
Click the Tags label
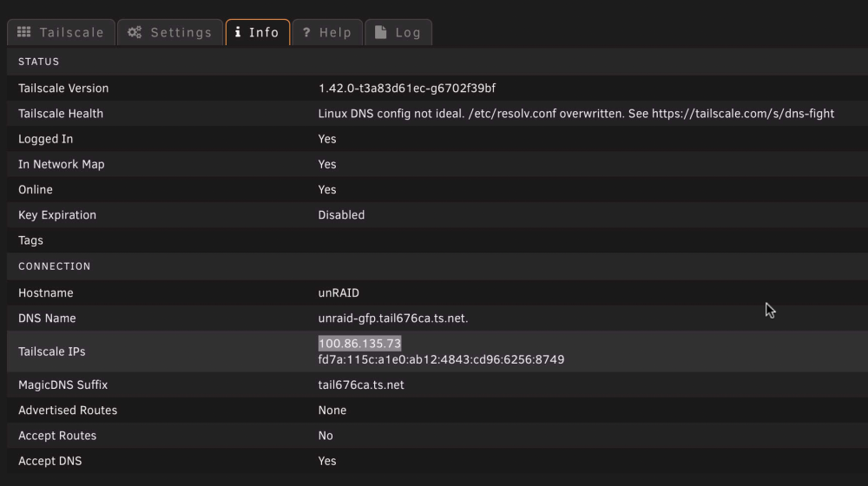[30, 240]
